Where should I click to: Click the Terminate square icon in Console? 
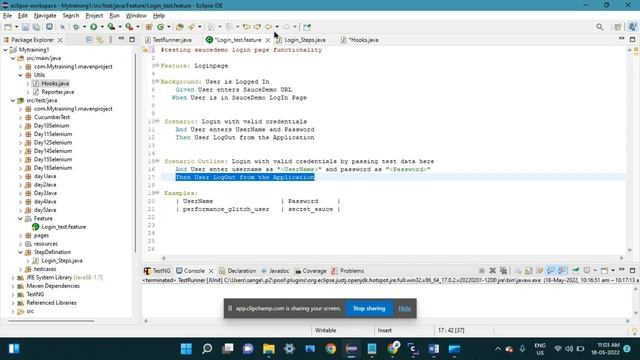482,271
